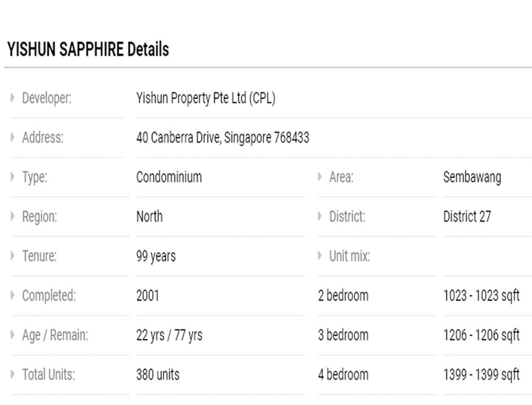
Task: Click the District 27 value
Action: click(467, 217)
